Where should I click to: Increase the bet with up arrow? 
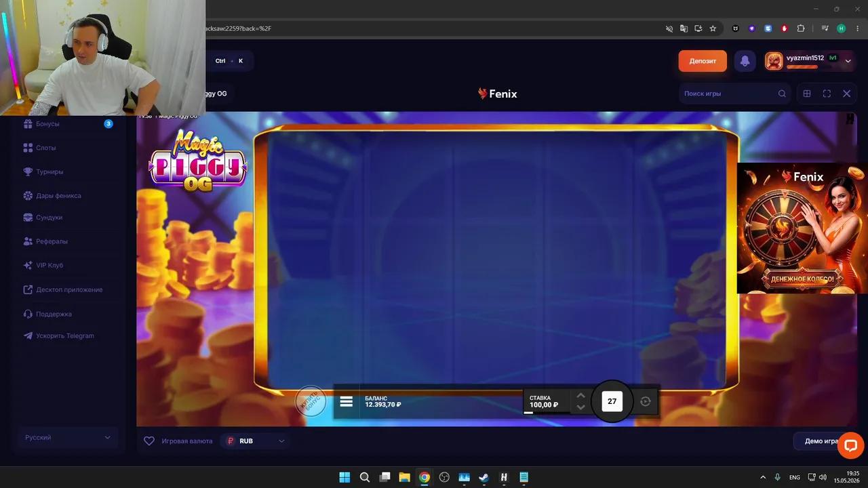pyautogui.click(x=580, y=395)
